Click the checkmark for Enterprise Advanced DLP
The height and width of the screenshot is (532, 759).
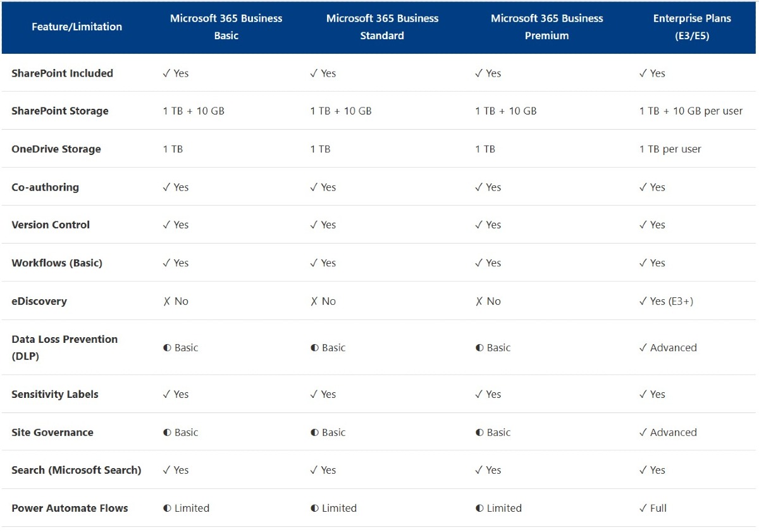[x=643, y=347]
